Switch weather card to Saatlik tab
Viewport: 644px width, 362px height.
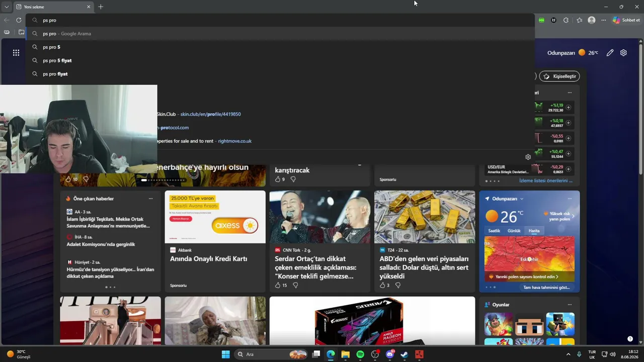point(494,231)
